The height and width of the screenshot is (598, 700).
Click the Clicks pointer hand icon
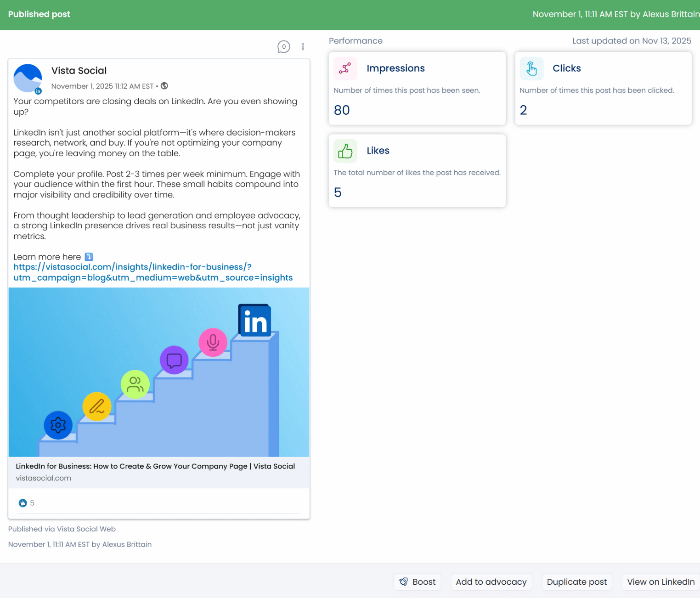pyautogui.click(x=531, y=68)
